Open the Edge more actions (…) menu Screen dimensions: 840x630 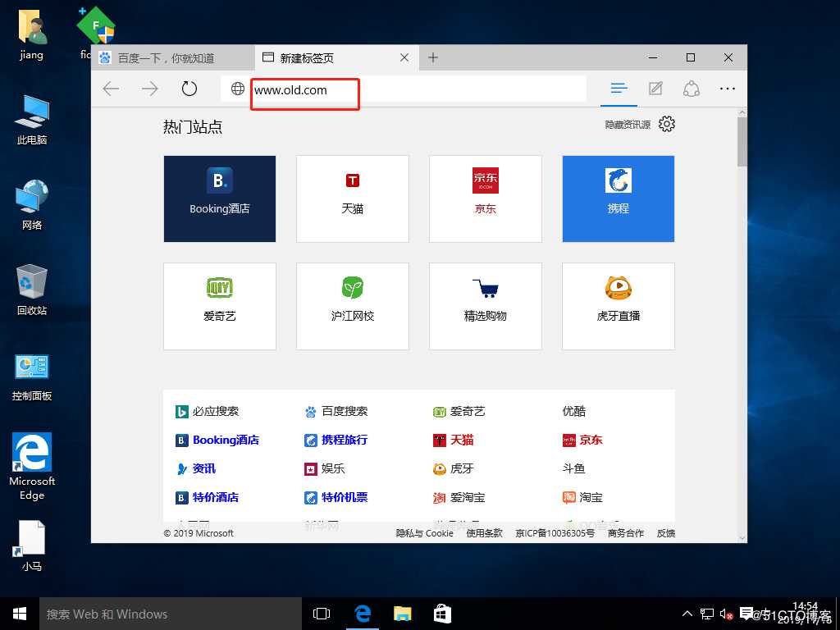click(728, 89)
